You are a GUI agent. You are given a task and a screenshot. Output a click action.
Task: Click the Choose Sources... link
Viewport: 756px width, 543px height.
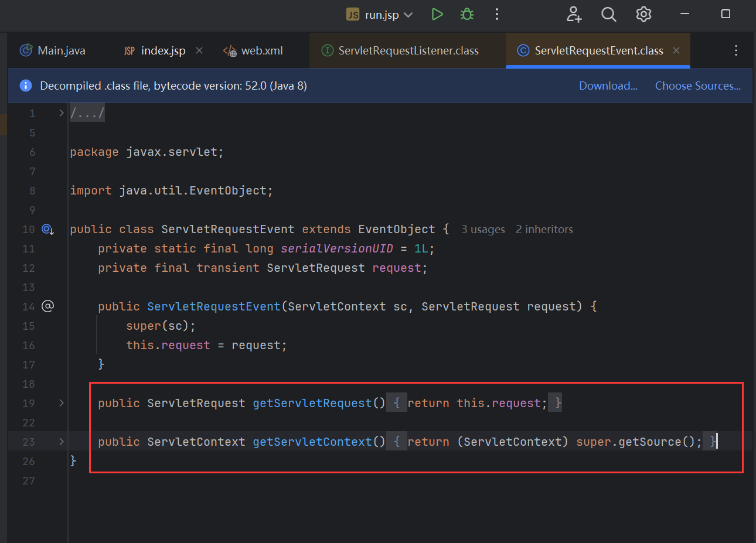698,86
